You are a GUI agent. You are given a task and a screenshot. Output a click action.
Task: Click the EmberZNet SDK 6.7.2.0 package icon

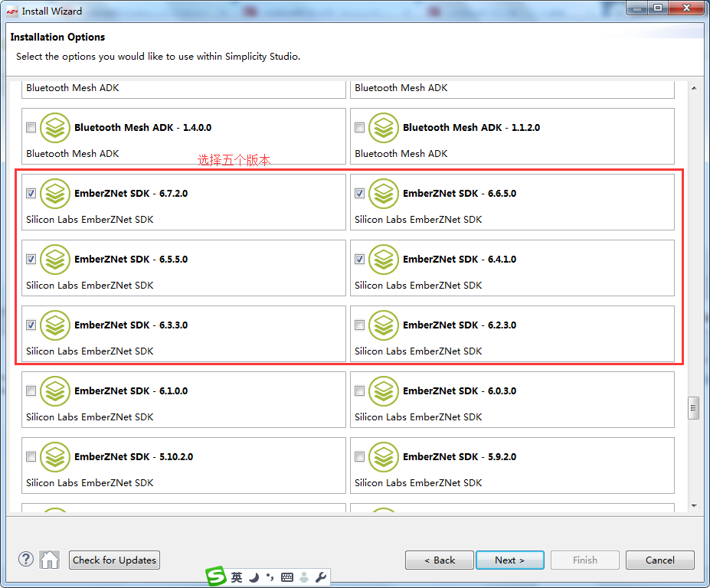pyautogui.click(x=55, y=194)
